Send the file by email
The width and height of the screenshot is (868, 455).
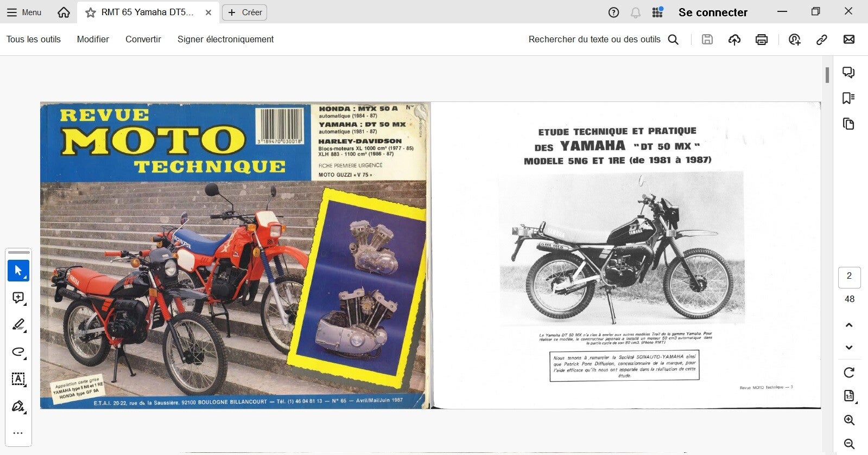coord(849,39)
